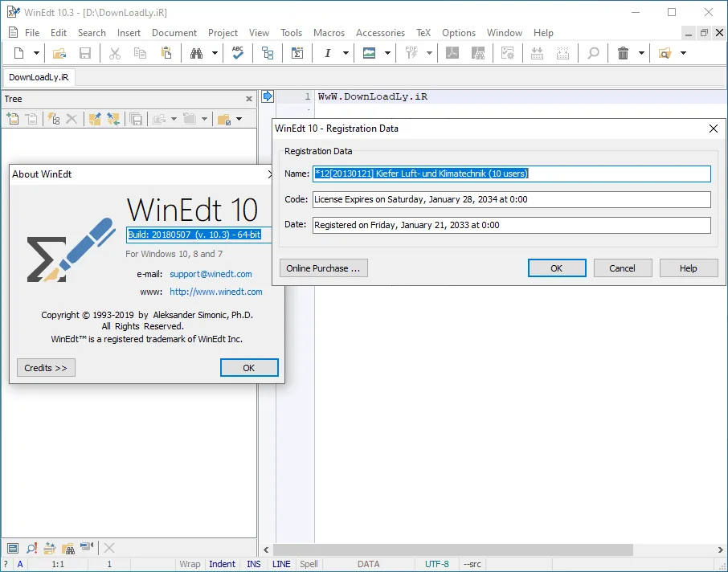Expand the dropdown arrow beside the trash icon
Viewport: 728px width, 572px height.
[641, 53]
